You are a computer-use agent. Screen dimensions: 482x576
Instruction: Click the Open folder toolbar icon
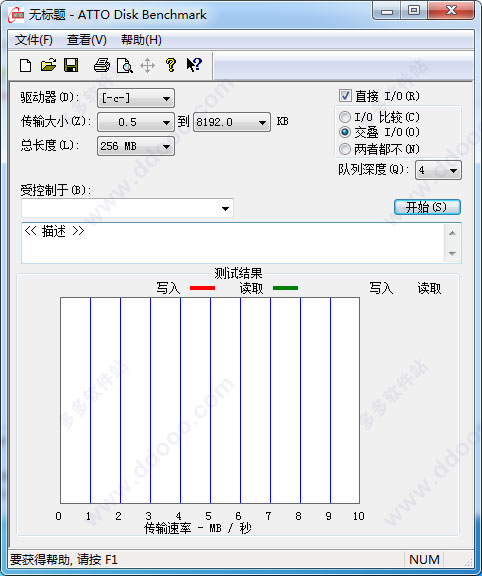click(48, 65)
